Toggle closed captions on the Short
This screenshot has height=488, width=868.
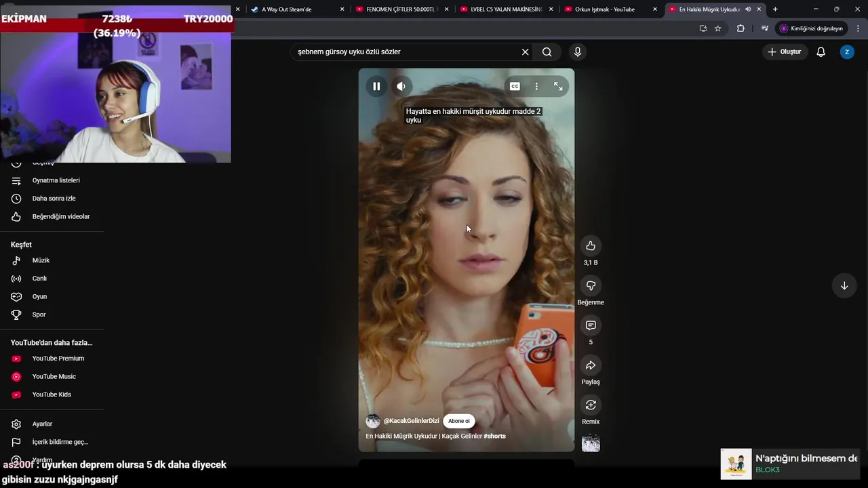(515, 86)
